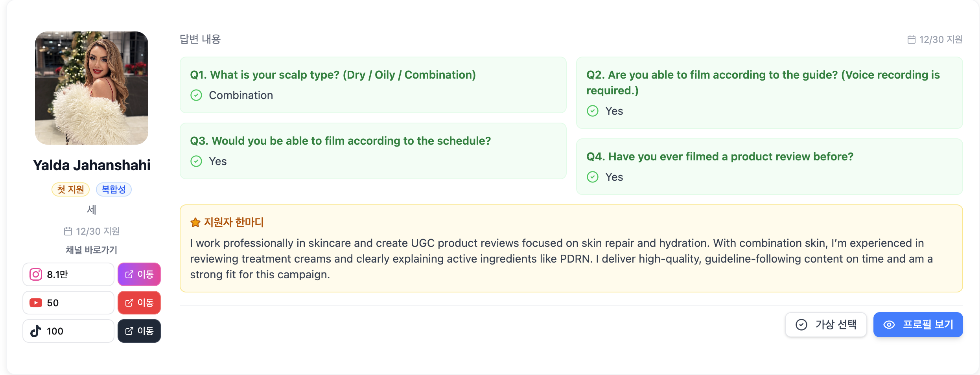Image resolution: width=980 pixels, height=375 pixels.
Task: Click the external-link icon on purple 이동 button
Action: pyautogui.click(x=129, y=274)
